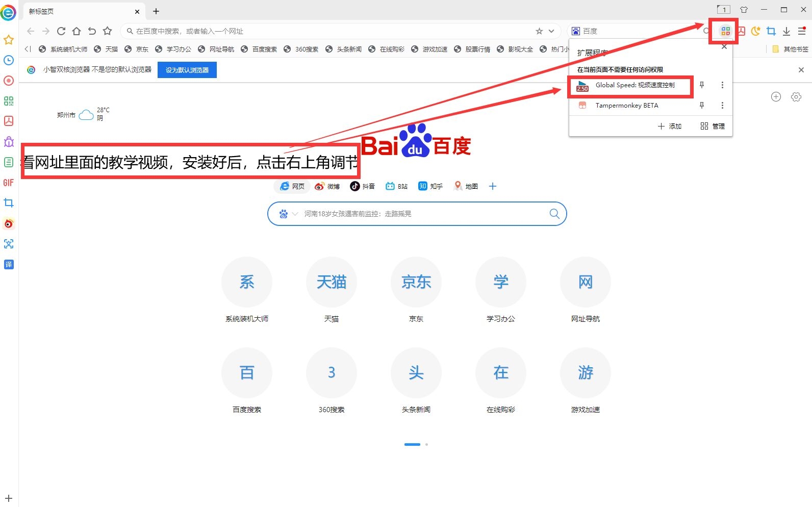Open the 百度搜索 shortcut tile
This screenshot has width=812, height=507.
247,381
